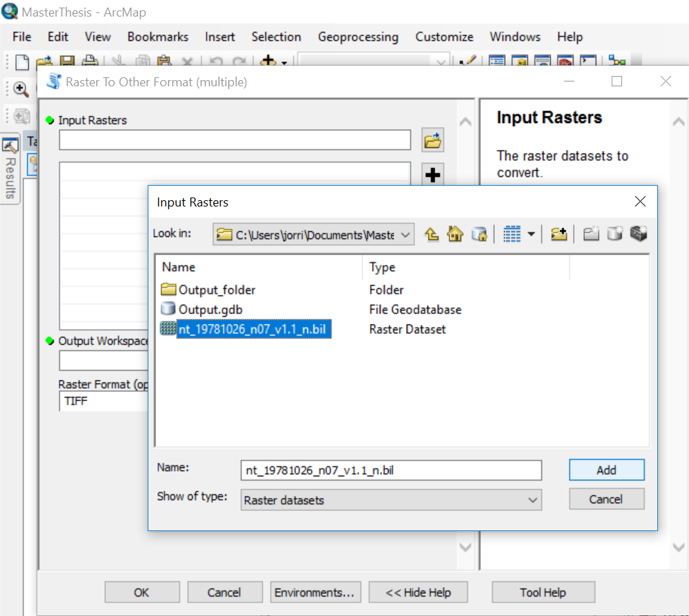Create a new toolbox
Viewport: 689px width, 616px height.
(x=639, y=234)
